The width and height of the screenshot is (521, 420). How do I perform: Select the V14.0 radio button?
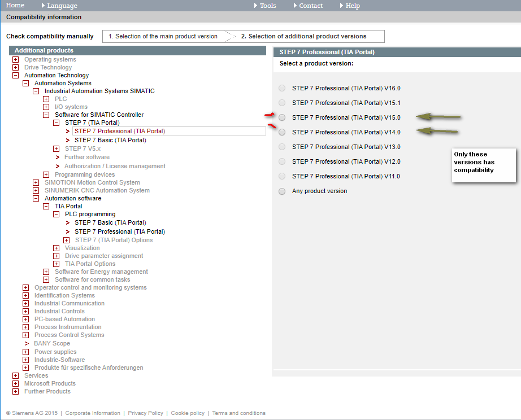tap(282, 132)
